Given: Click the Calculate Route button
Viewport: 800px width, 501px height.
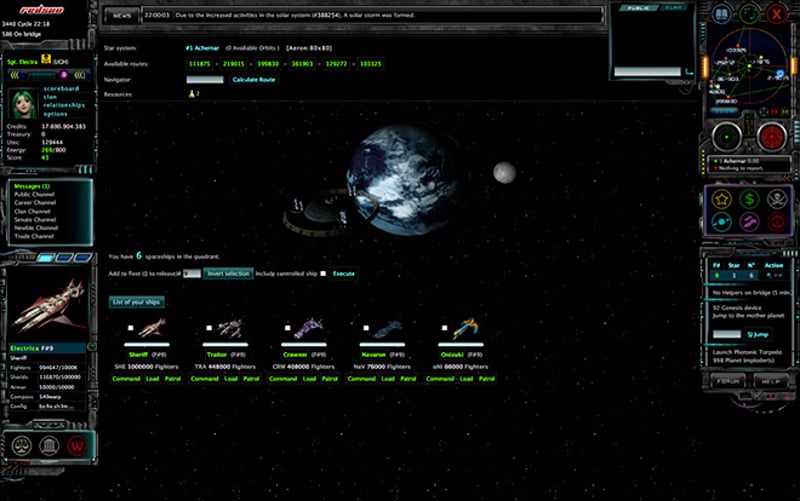Looking at the screenshot, I should coord(254,80).
